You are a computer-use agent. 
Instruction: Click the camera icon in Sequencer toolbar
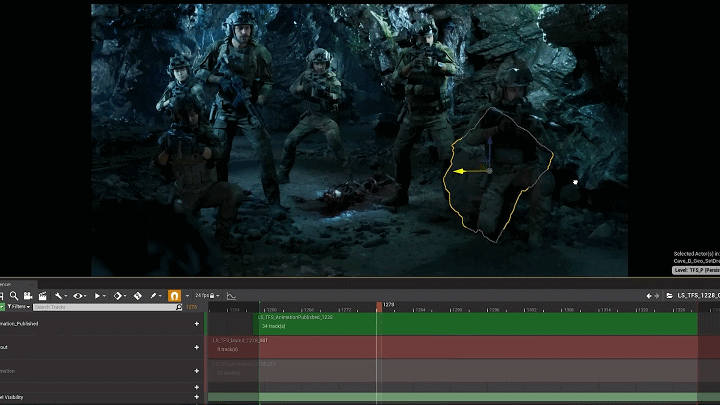[x=28, y=296]
